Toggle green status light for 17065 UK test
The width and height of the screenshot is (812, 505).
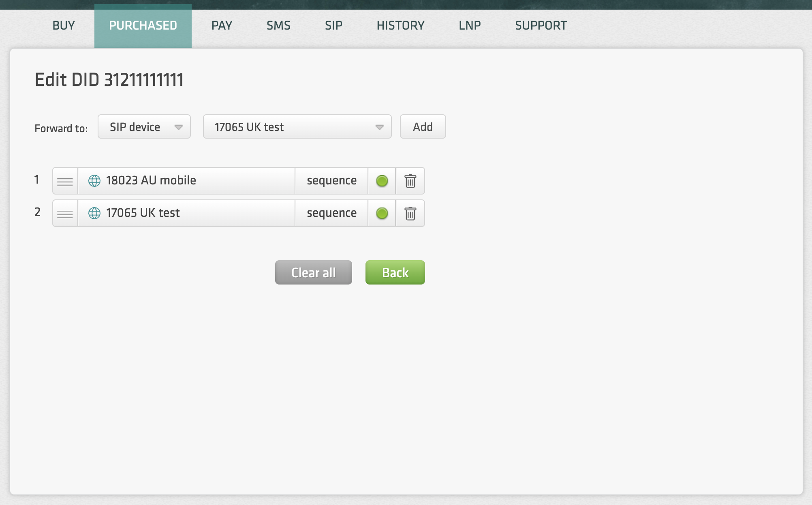pyautogui.click(x=382, y=213)
